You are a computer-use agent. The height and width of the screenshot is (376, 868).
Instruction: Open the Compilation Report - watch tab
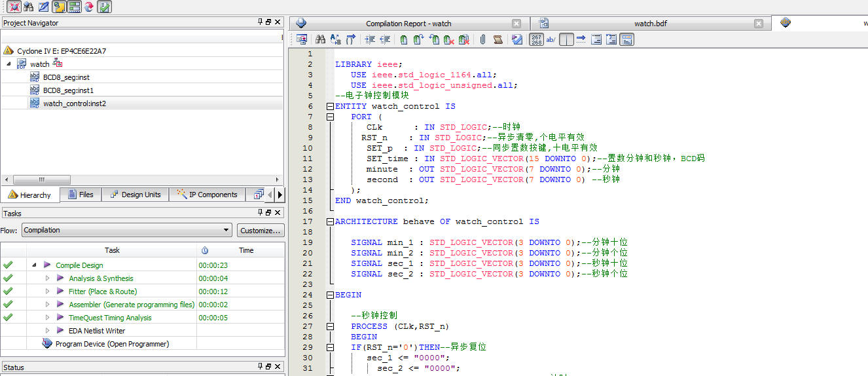[x=408, y=24]
